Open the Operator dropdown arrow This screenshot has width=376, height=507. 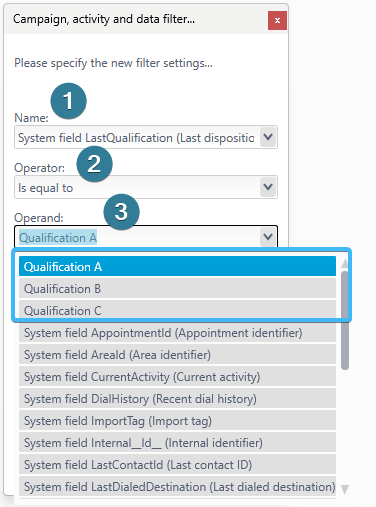pyautogui.click(x=268, y=187)
